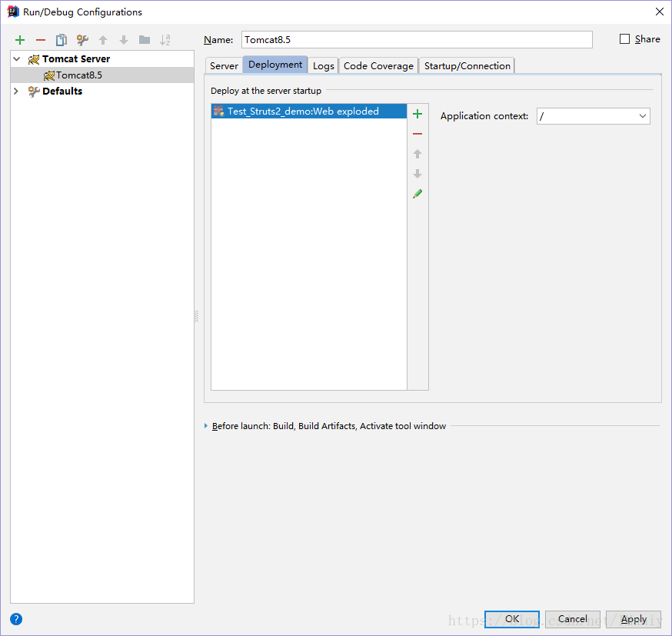672x636 pixels.
Task: Click the Tomcat Server cat icon
Action: 34,59
